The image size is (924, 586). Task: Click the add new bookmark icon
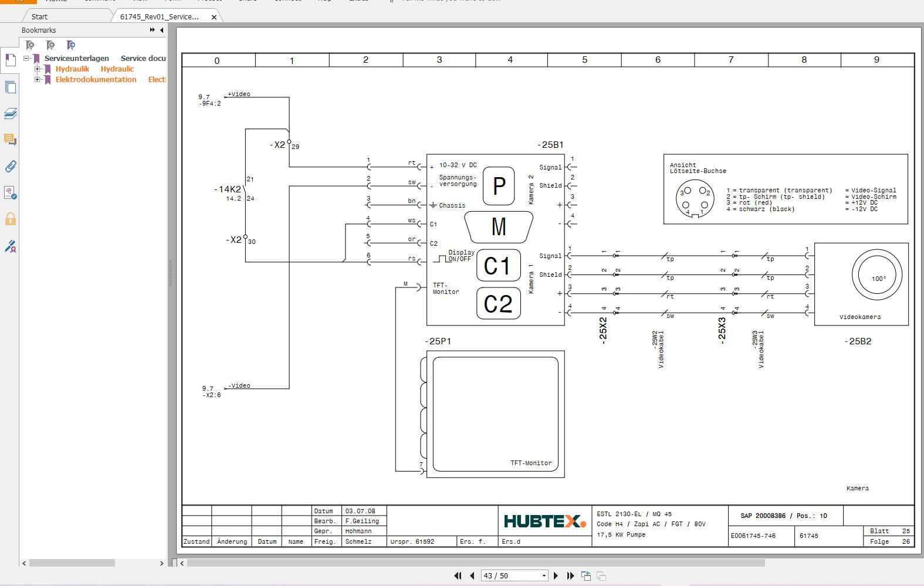(50, 45)
